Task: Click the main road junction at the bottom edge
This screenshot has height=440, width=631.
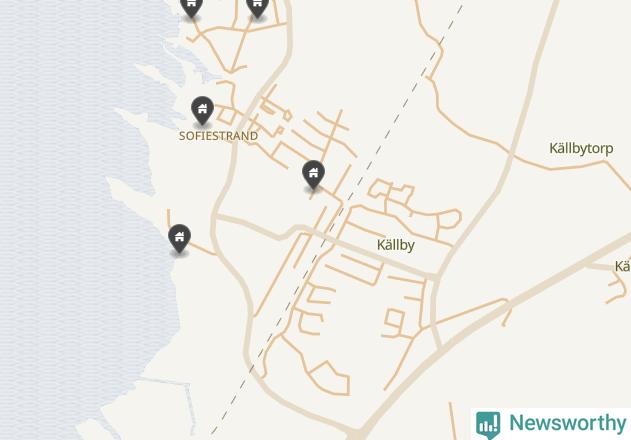Action: (355, 435)
